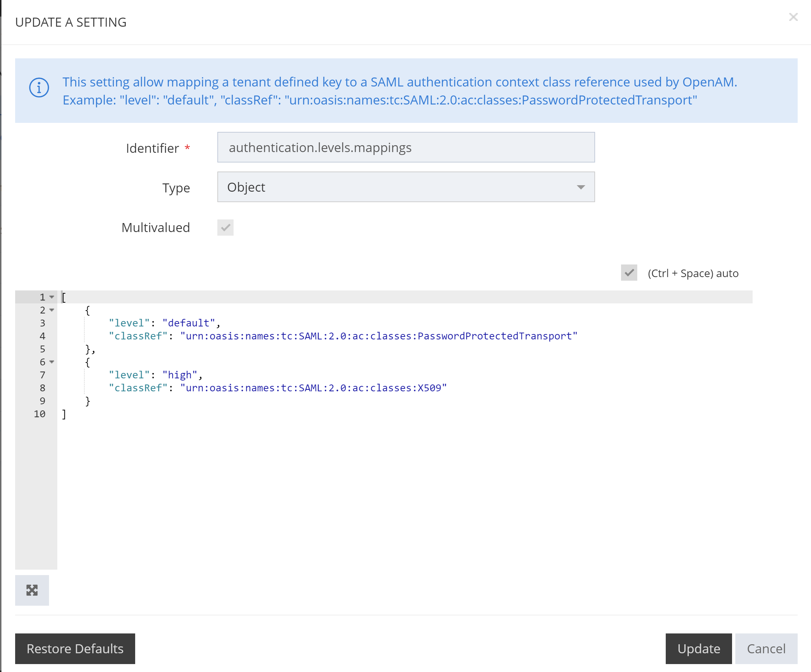This screenshot has height=672, width=811.
Task: Collapse the fold arrow on line 6
Action: [x=52, y=362]
